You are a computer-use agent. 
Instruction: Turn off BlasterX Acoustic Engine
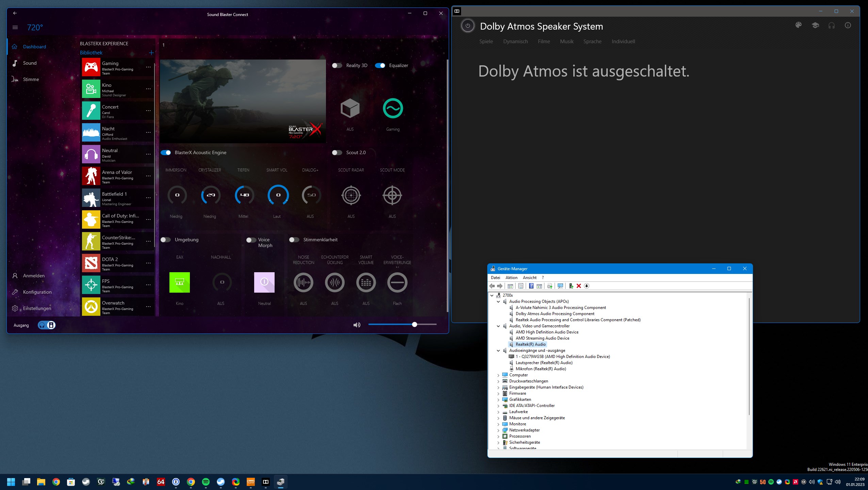(166, 152)
